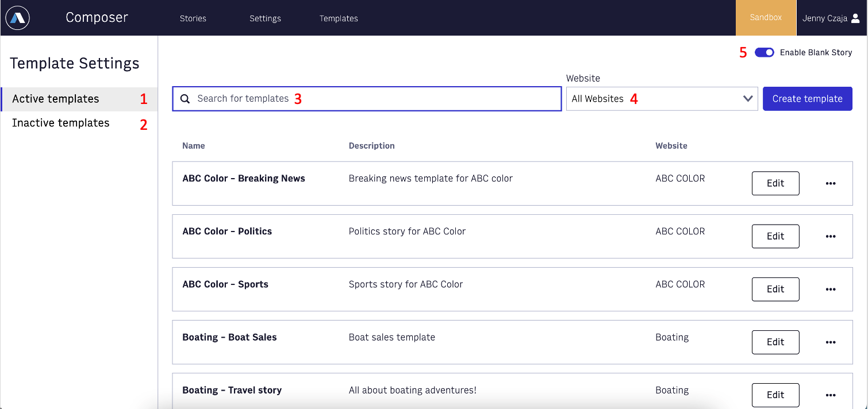Select the 'ABC Color - Politics' name
The width and height of the screenshot is (868, 409).
(x=227, y=231)
